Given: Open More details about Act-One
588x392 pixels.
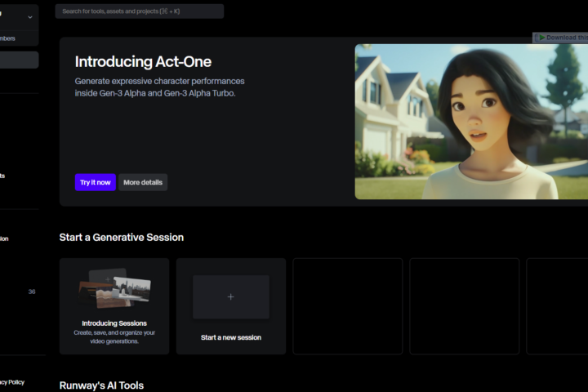Looking at the screenshot, I should 143,182.
